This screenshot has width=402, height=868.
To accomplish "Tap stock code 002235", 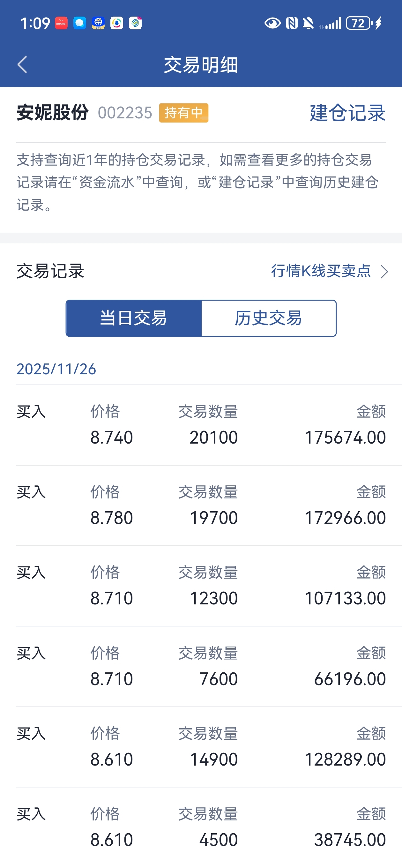I will pos(125,113).
